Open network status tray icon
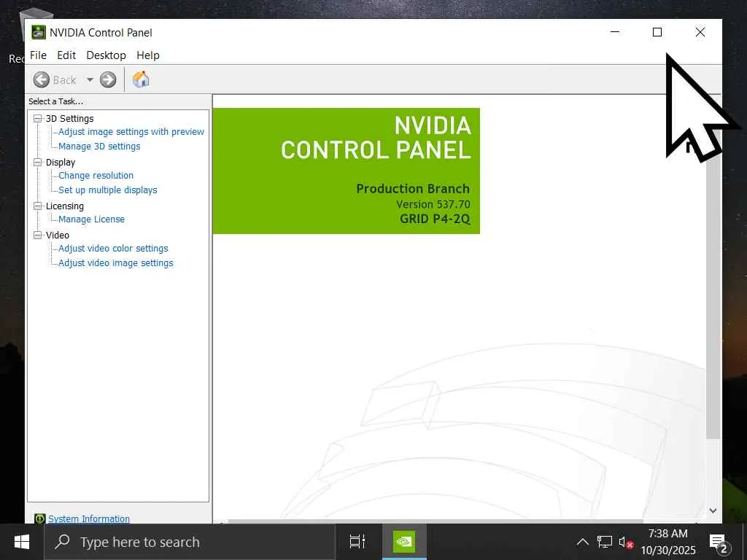This screenshot has height=560, width=747. pos(604,542)
